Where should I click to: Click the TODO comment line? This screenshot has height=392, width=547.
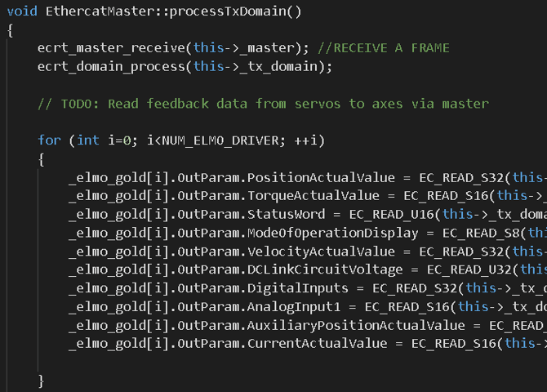(263, 104)
